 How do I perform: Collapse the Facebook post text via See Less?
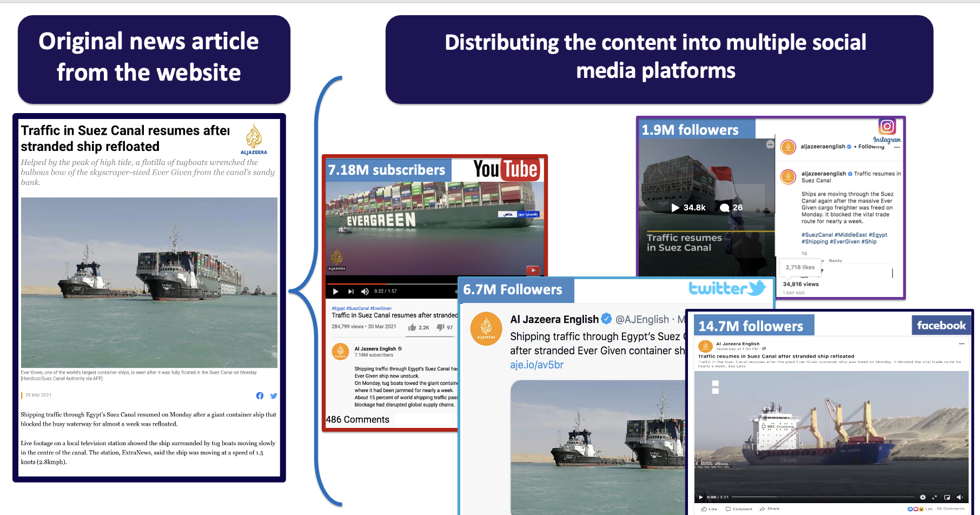point(737,366)
